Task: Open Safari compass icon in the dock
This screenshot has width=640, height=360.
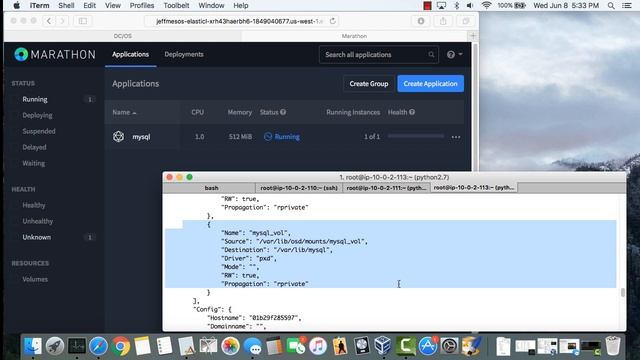Action: pyautogui.click(x=98, y=346)
